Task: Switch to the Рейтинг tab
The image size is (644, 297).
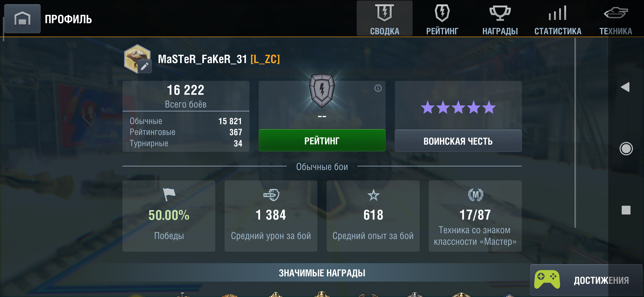Action: click(x=442, y=18)
